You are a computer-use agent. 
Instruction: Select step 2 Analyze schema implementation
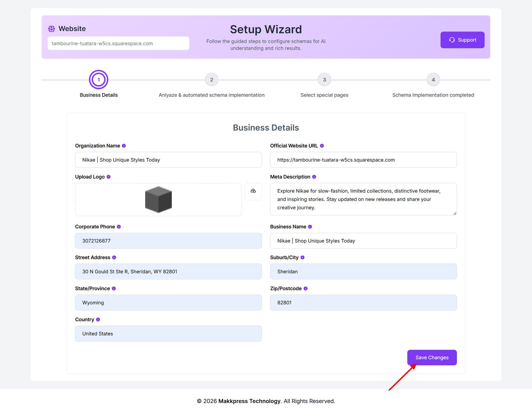[212, 80]
